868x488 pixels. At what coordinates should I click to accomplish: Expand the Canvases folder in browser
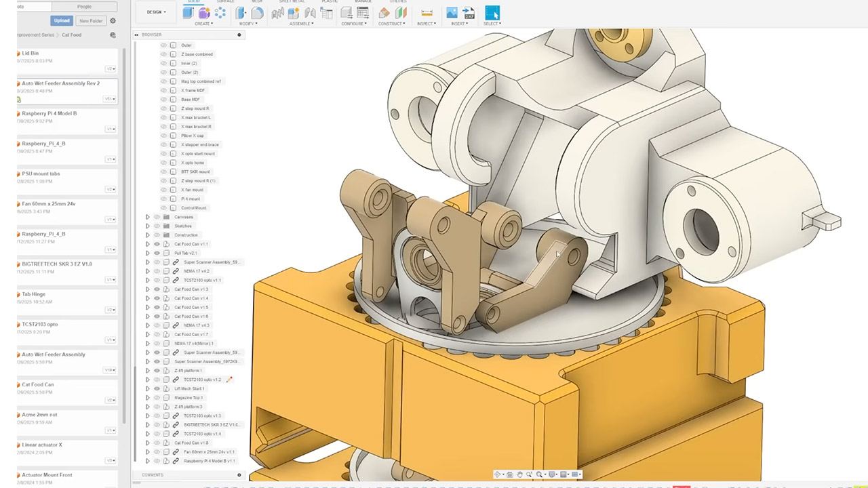pyautogui.click(x=148, y=217)
